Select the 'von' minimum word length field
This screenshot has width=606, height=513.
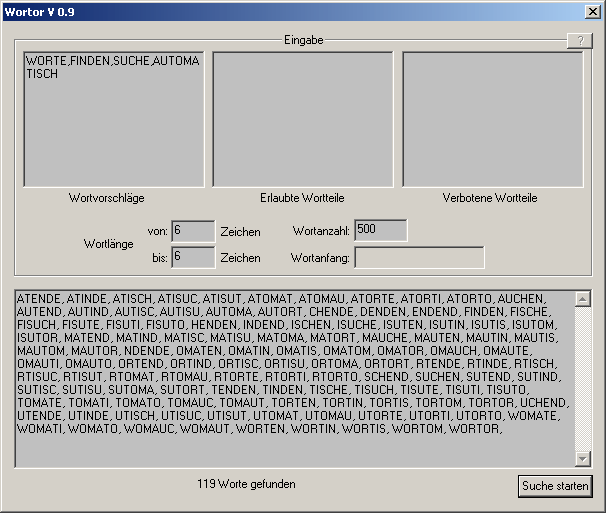pos(192,231)
